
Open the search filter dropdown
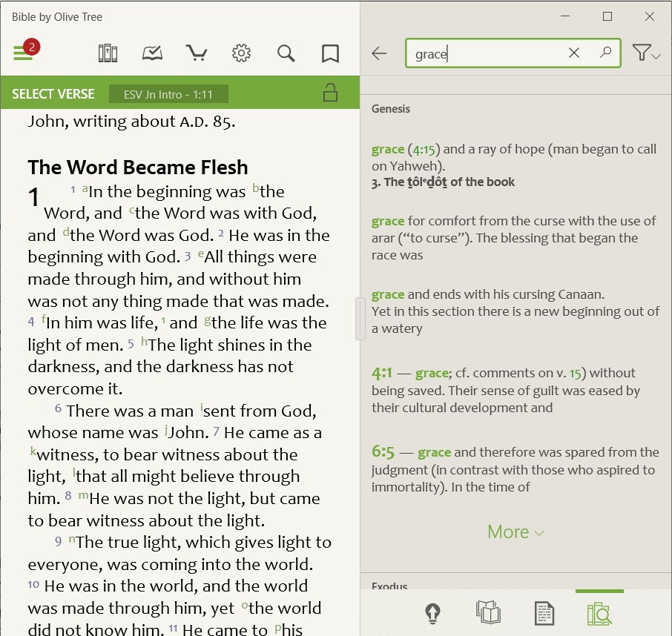click(x=645, y=53)
